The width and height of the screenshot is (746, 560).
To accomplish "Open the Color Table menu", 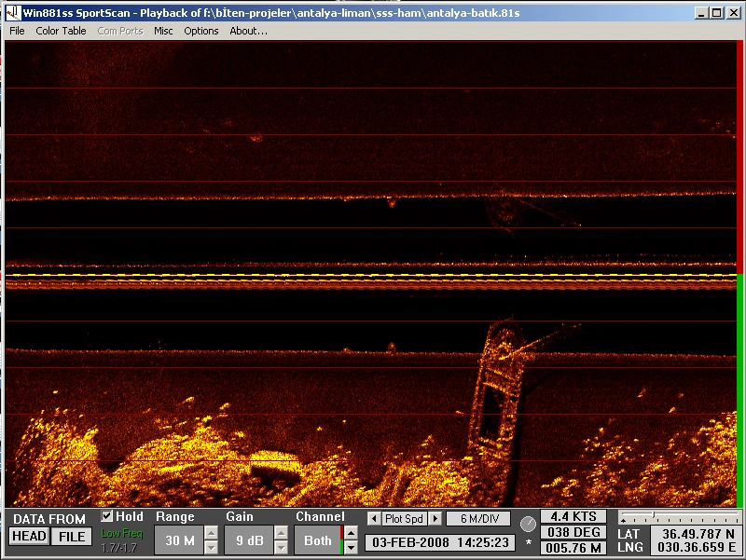I will coord(61,31).
